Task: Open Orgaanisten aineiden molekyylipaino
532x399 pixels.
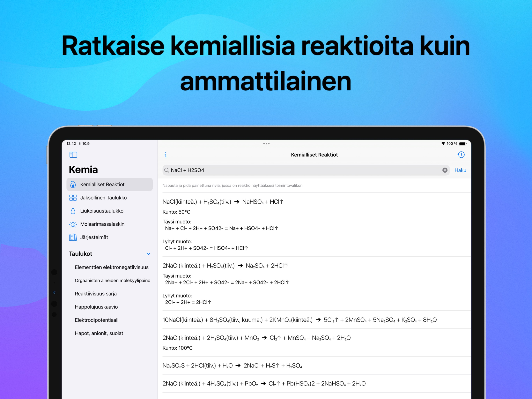Action: [x=112, y=280]
